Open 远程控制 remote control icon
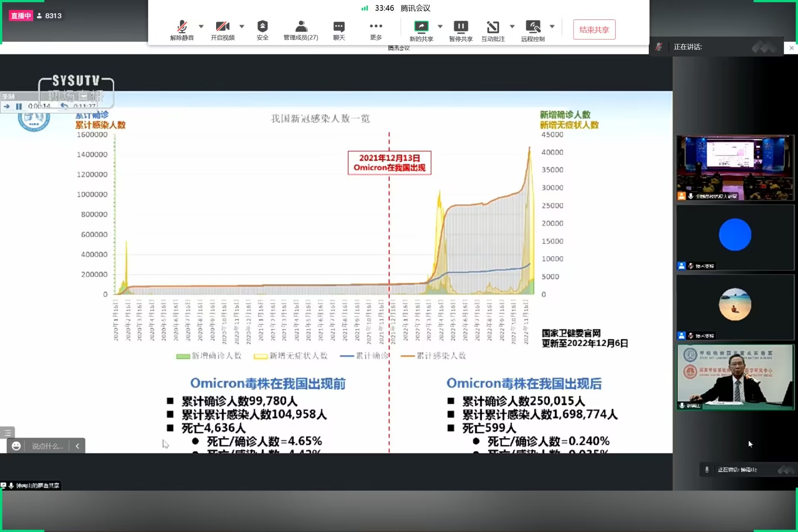This screenshot has height=532, width=798. click(x=533, y=27)
